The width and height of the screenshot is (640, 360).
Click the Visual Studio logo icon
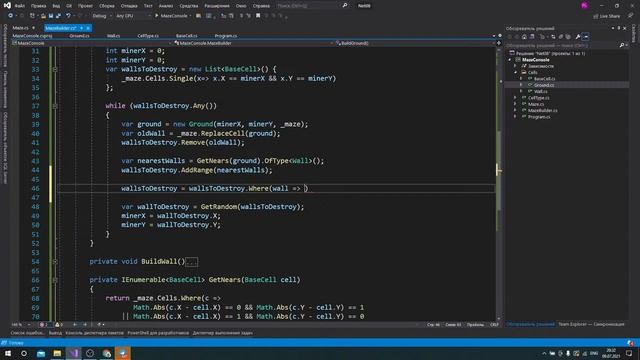7,5
